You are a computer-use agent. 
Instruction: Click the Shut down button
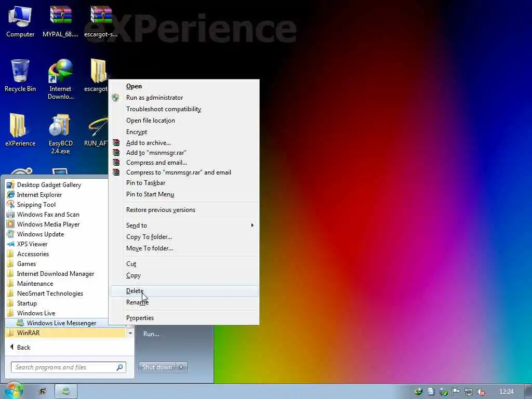tap(157, 367)
